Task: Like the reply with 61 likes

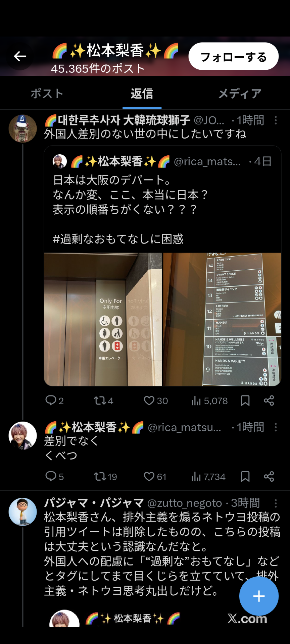Action: pos(155,477)
